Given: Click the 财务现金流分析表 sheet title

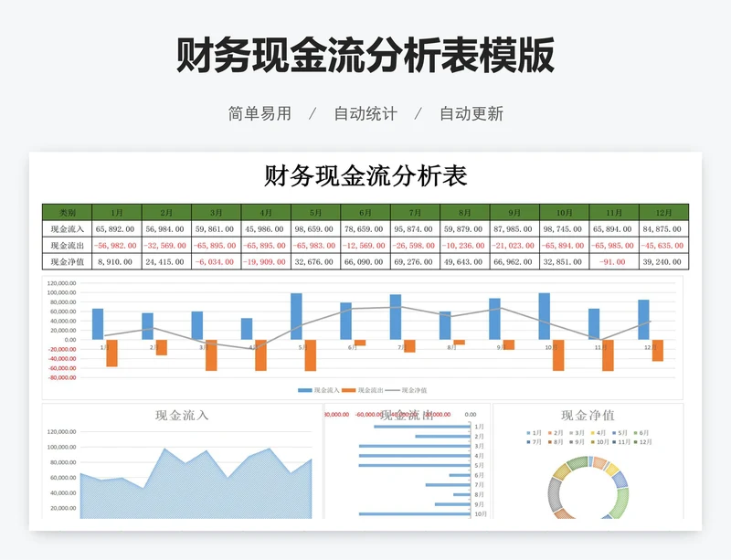Looking at the screenshot, I should [x=365, y=176].
